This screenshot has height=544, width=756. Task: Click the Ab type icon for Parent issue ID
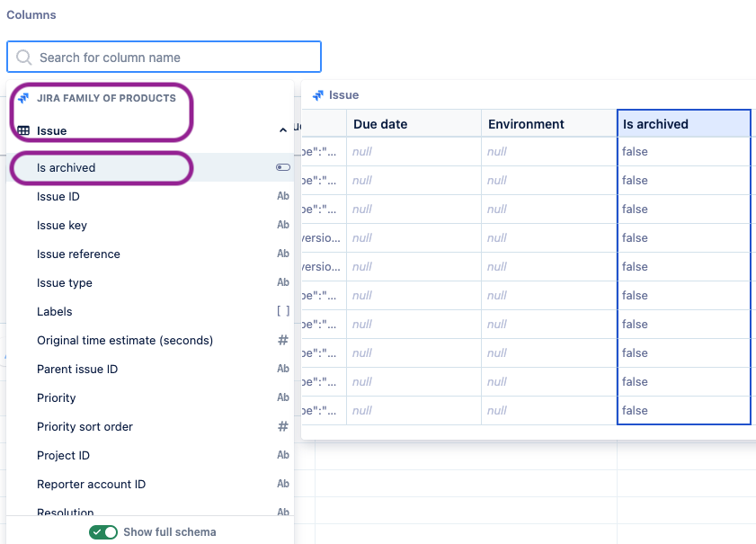click(x=283, y=369)
